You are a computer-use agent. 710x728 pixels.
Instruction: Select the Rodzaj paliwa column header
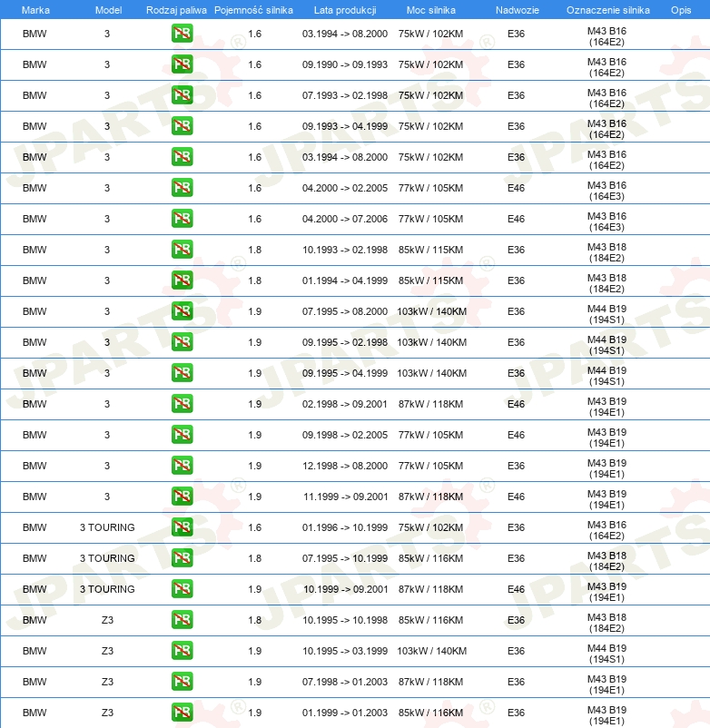[176, 10]
